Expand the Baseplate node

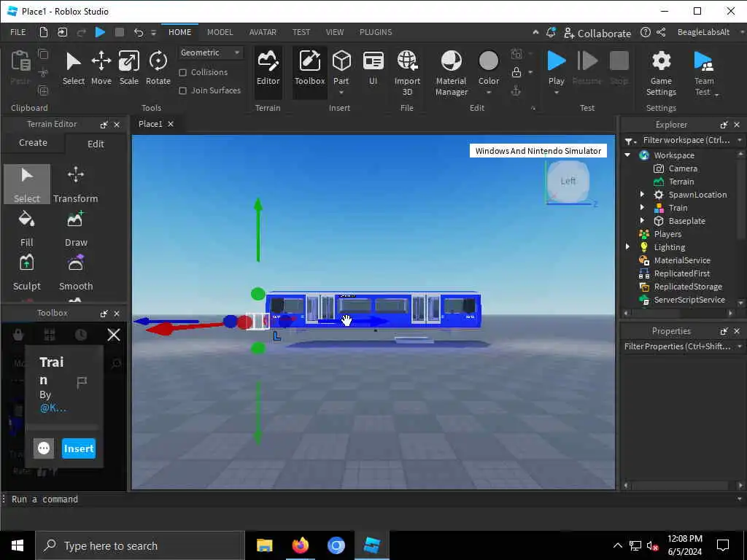pos(642,220)
